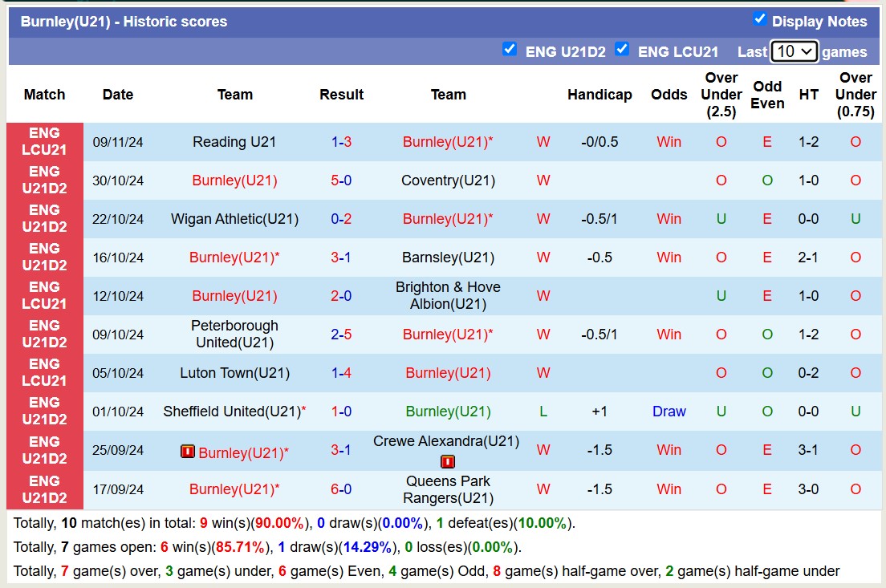Click the ENG LCU21 cell for 09/11/24
Viewport: 886px width, 588px height.
coord(44,142)
